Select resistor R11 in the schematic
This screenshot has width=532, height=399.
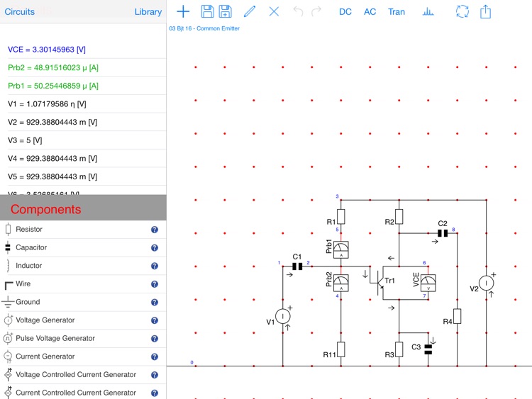coord(341,349)
